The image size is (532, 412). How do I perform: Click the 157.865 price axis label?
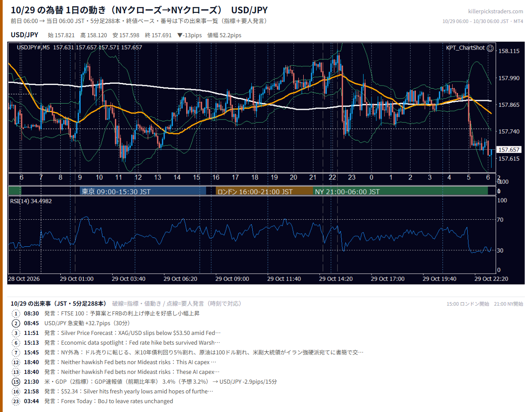pyautogui.click(x=509, y=105)
